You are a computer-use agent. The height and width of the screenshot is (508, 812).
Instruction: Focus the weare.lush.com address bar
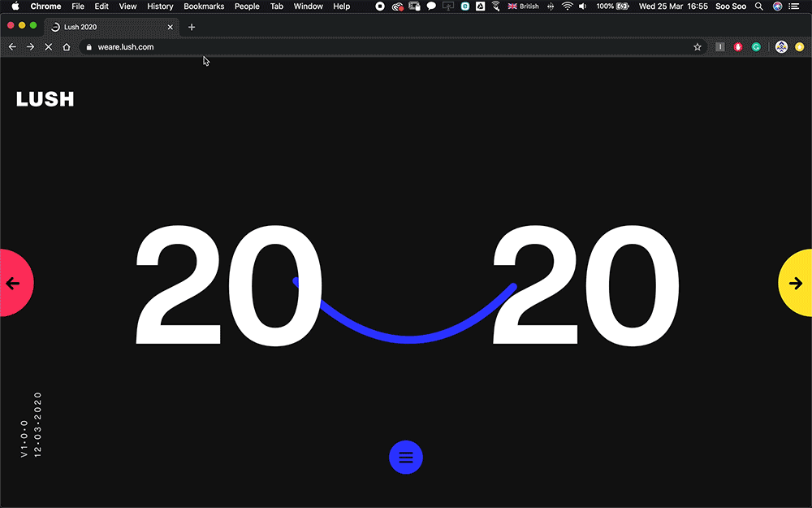click(x=394, y=46)
